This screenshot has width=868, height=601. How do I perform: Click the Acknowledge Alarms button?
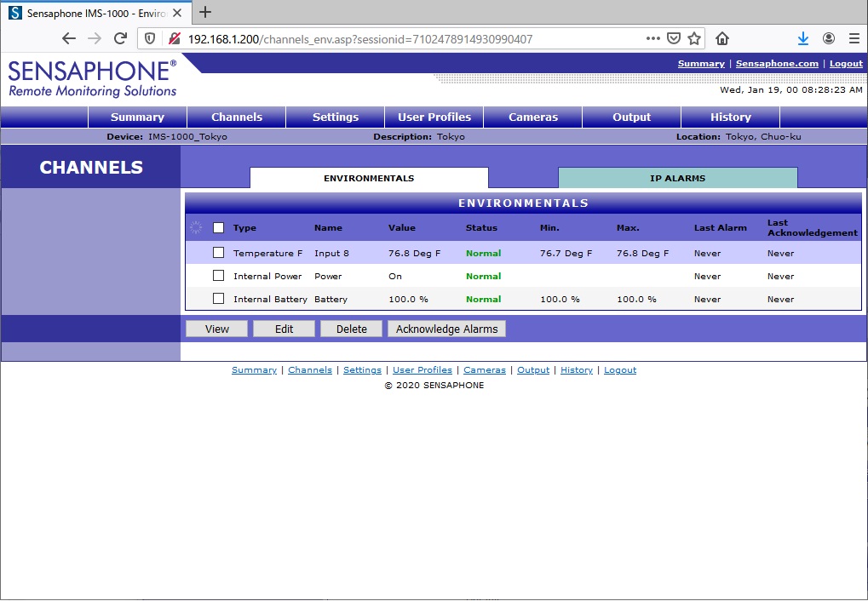446,329
